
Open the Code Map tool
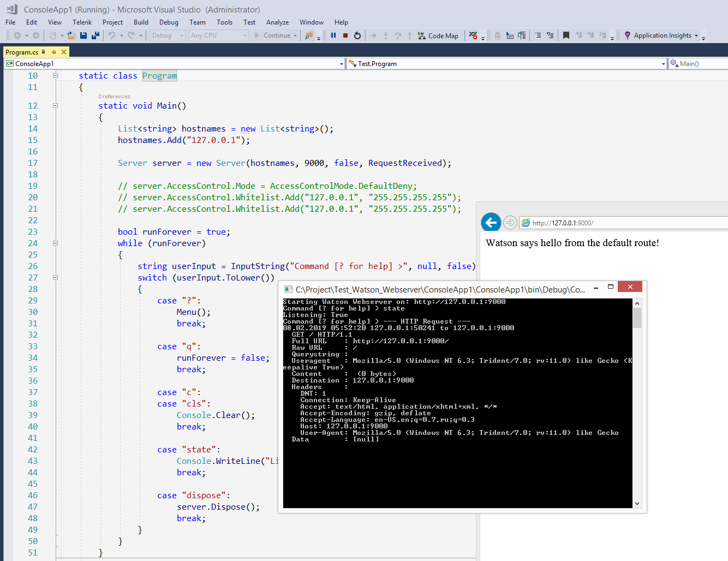pyautogui.click(x=438, y=35)
